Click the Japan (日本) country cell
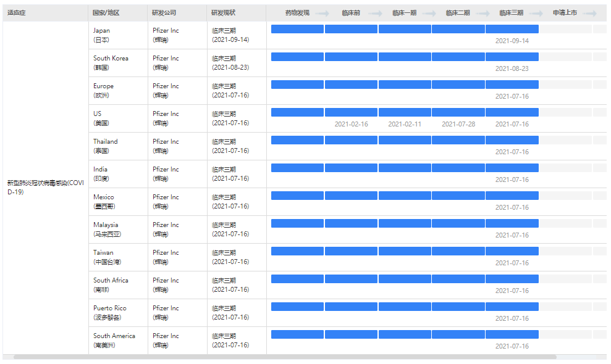 click(118, 35)
